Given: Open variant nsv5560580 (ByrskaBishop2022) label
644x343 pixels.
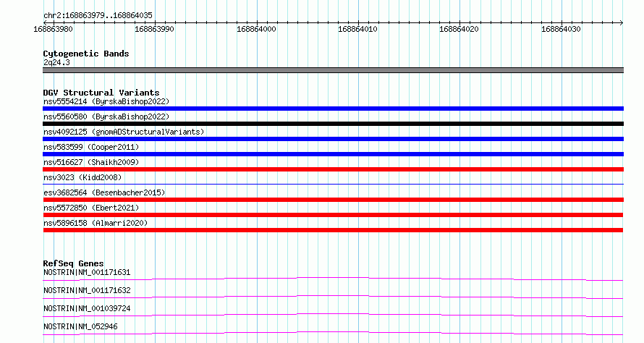Looking at the screenshot, I should [106, 117].
